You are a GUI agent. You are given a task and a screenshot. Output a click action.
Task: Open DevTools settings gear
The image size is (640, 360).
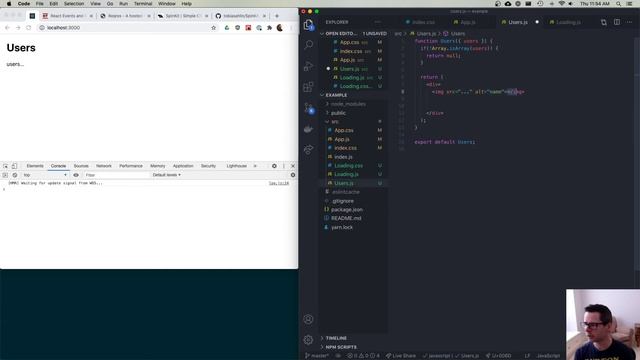pos(274,166)
